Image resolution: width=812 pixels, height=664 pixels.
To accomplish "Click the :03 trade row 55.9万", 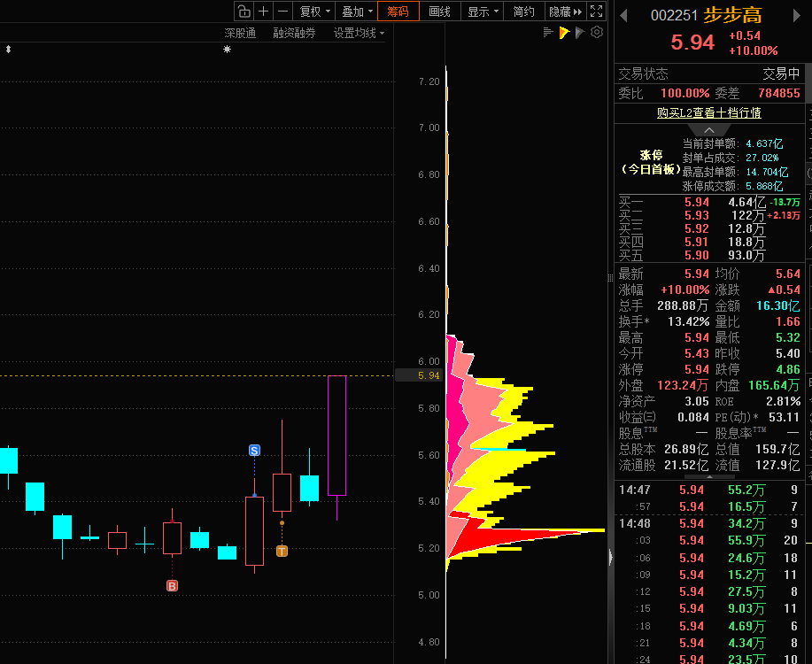I will pyautogui.click(x=746, y=541).
